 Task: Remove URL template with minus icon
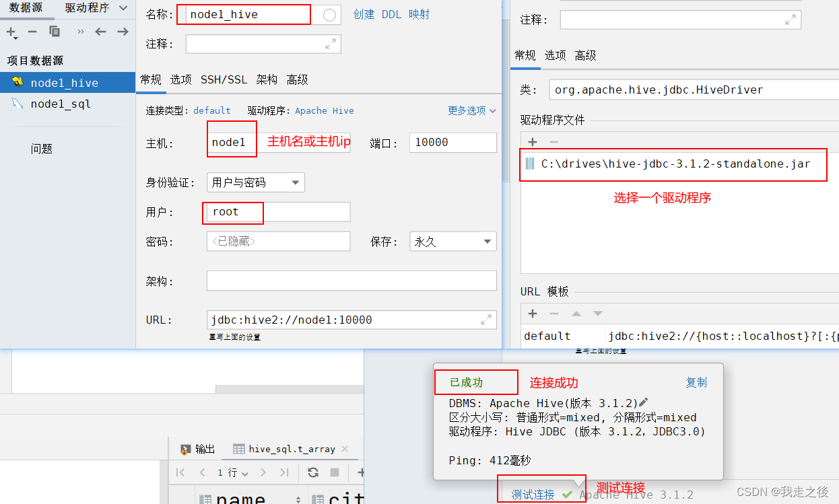coord(553,314)
